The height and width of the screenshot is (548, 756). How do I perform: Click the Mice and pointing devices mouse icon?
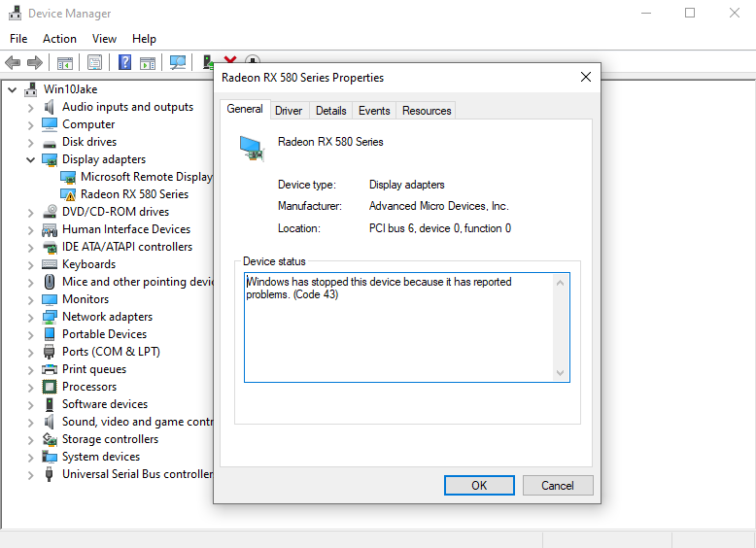(50, 282)
